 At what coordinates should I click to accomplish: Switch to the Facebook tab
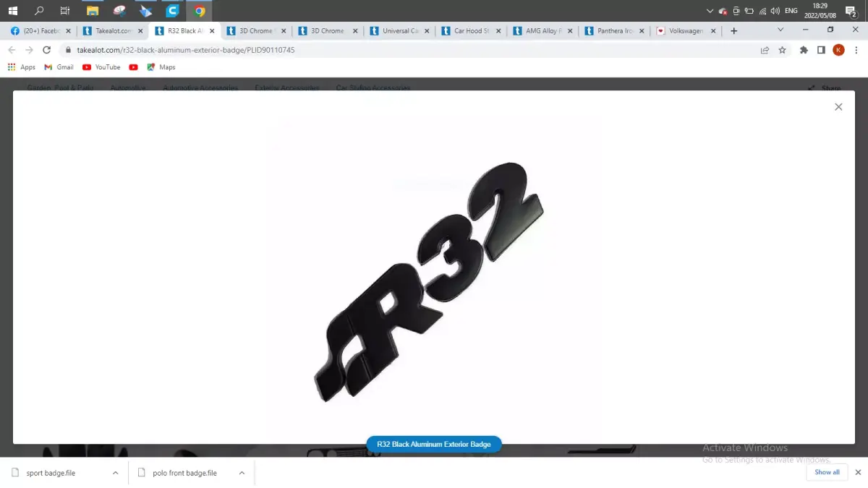pyautogui.click(x=39, y=30)
